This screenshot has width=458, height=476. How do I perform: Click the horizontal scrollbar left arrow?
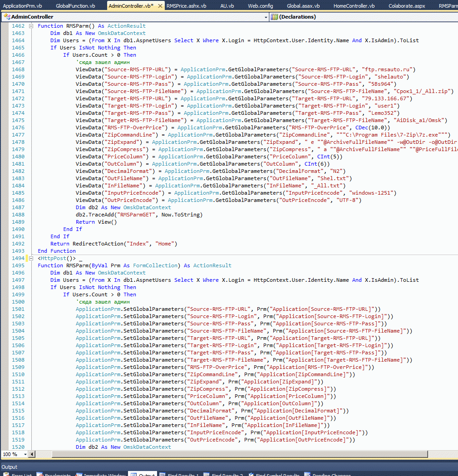[x=32, y=455]
